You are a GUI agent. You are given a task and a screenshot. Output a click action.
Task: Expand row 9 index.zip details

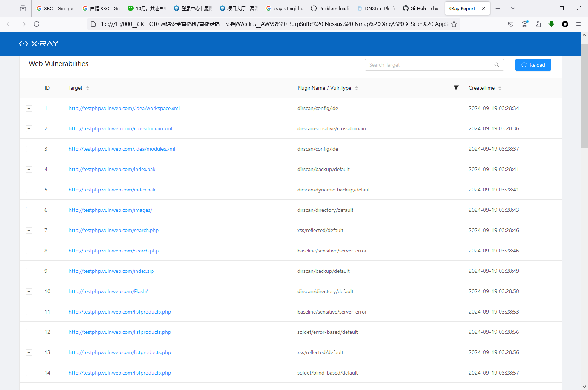point(29,271)
